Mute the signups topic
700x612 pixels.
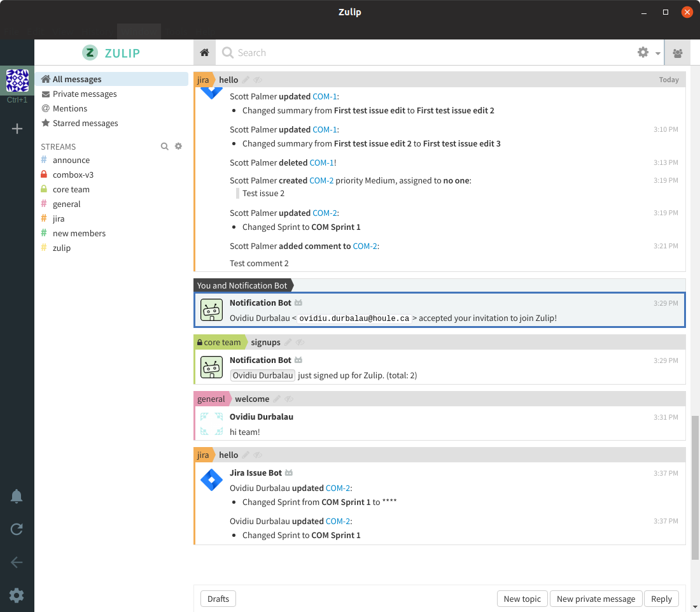300,342
